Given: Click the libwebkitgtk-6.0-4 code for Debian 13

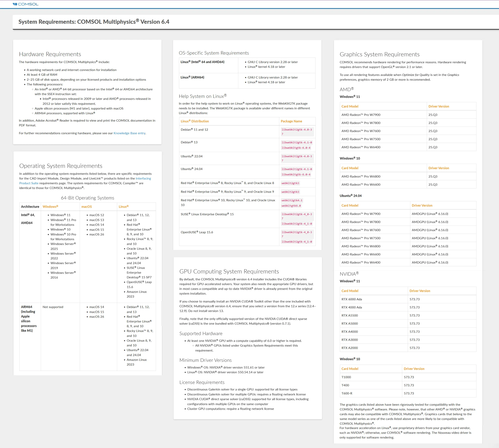Looking at the screenshot, I should click(x=296, y=148).
